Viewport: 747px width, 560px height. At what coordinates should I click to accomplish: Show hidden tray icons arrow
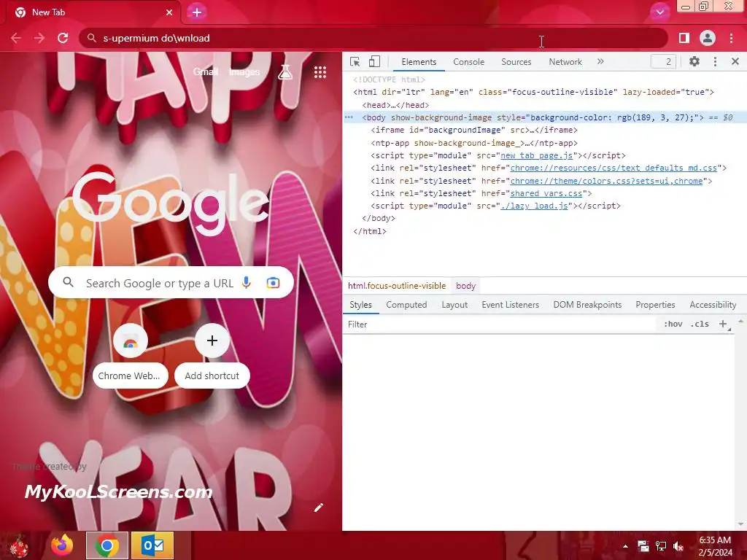[625, 546]
